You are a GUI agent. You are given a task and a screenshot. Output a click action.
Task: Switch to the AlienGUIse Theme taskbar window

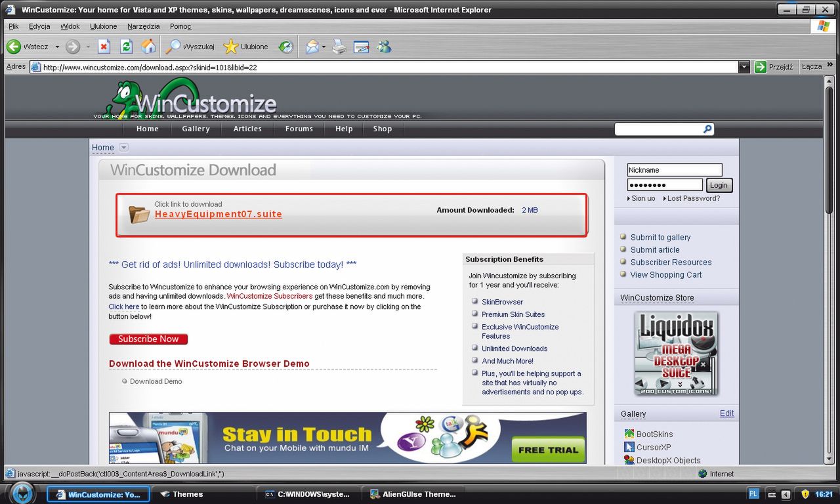414,494
